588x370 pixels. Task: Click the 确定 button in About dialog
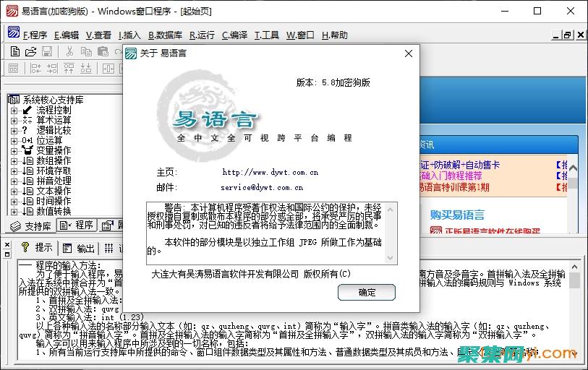(x=367, y=293)
